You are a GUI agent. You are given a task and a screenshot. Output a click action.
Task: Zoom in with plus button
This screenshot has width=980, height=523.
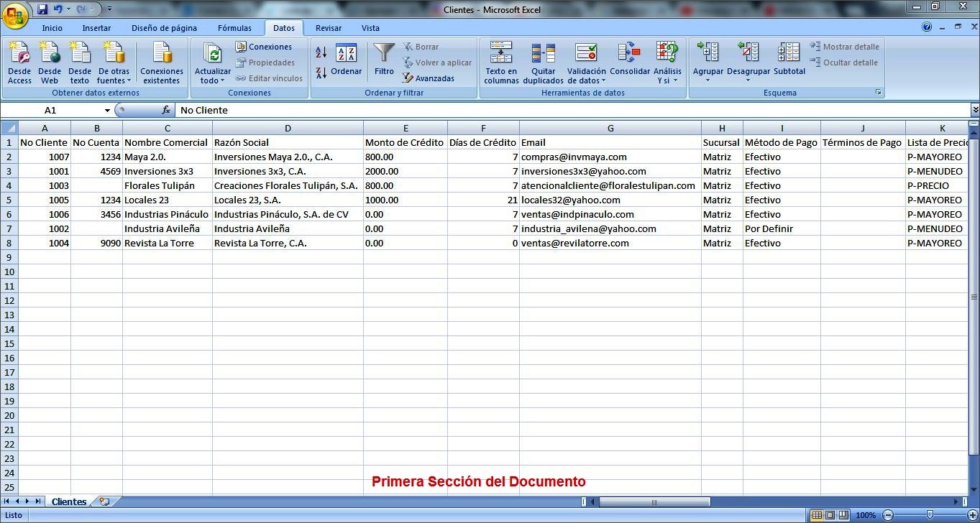(973, 515)
